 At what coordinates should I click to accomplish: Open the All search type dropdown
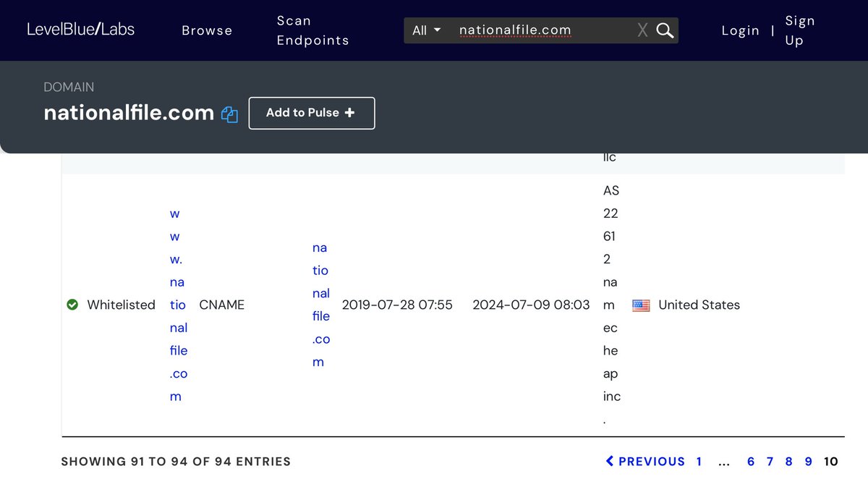[426, 30]
